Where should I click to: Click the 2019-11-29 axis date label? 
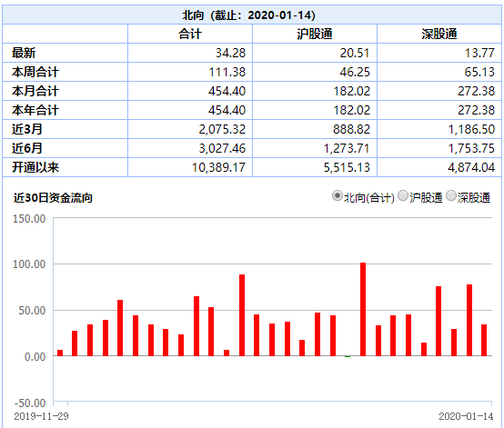pos(42,416)
